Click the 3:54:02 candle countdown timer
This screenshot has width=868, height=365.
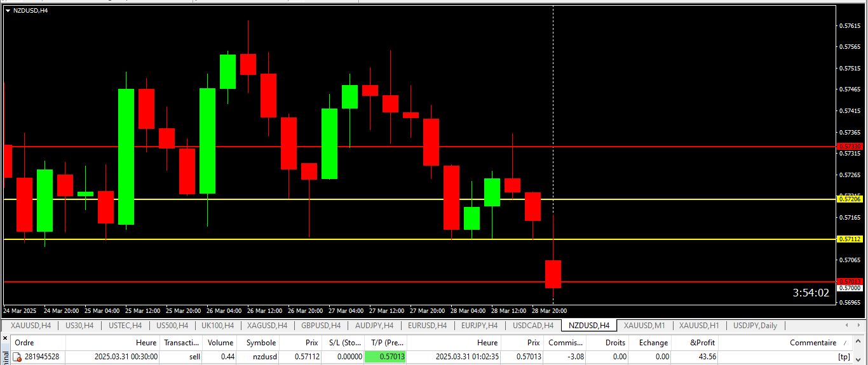[810, 293]
